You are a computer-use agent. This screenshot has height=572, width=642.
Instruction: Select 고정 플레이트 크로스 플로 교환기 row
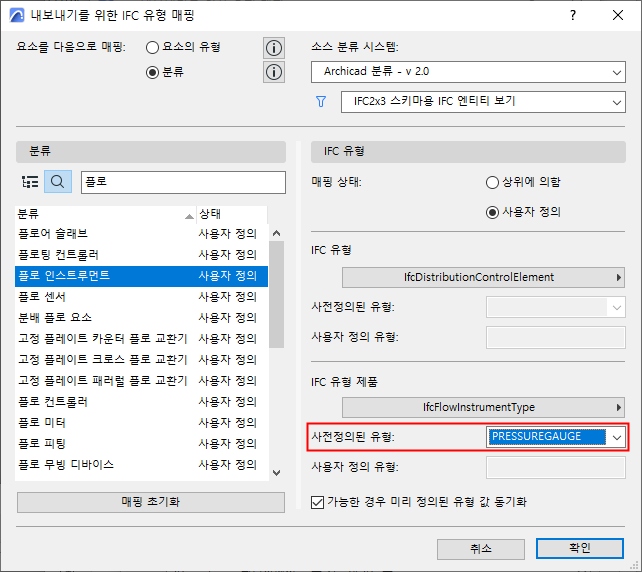pyautogui.click(x=142, y=360)
